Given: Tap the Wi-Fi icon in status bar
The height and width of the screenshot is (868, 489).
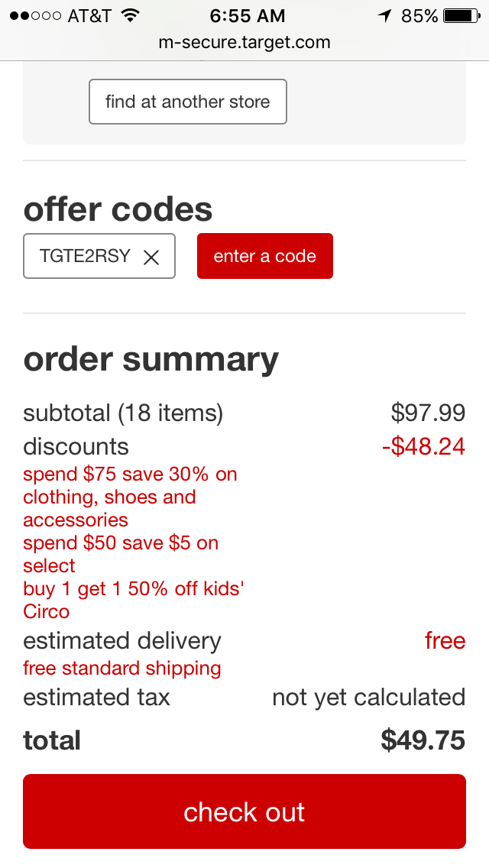Looking at the screenshot, I should coord(131,15).
